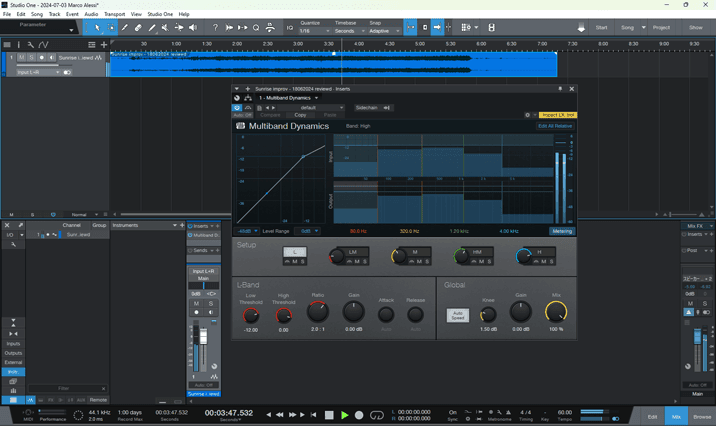Open the Quantize 1/16 dropdown
Viewport: 716px width, 426px height.
coord(314,31)
